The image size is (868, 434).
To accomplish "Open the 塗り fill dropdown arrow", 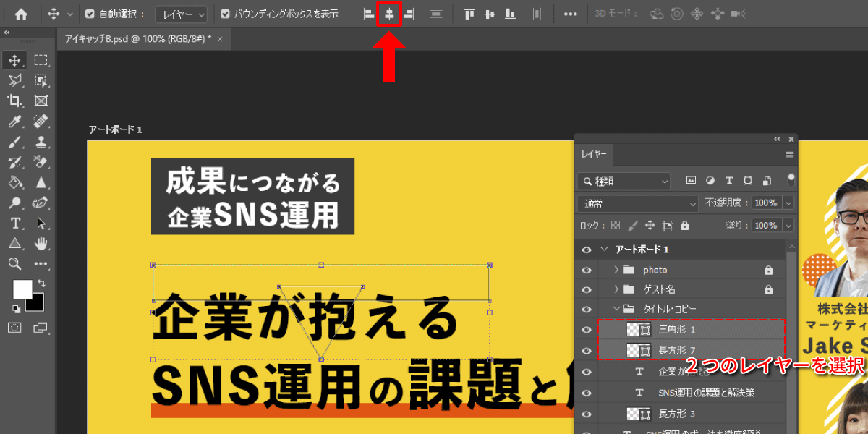I will 788,226.
